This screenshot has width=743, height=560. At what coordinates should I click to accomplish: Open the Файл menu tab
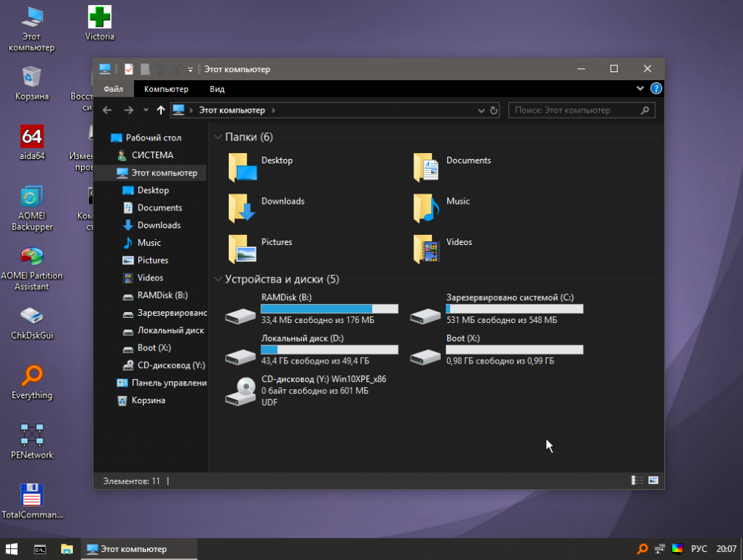113,88
